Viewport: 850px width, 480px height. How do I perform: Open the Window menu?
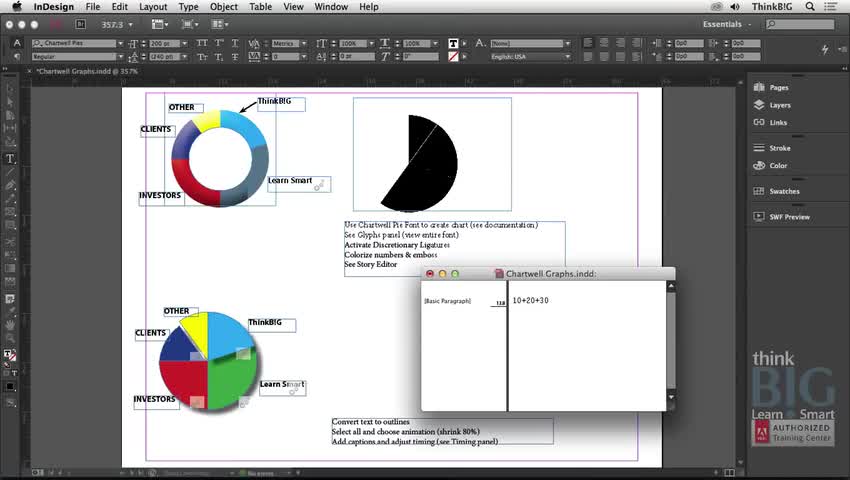click(x=331, y=7)
